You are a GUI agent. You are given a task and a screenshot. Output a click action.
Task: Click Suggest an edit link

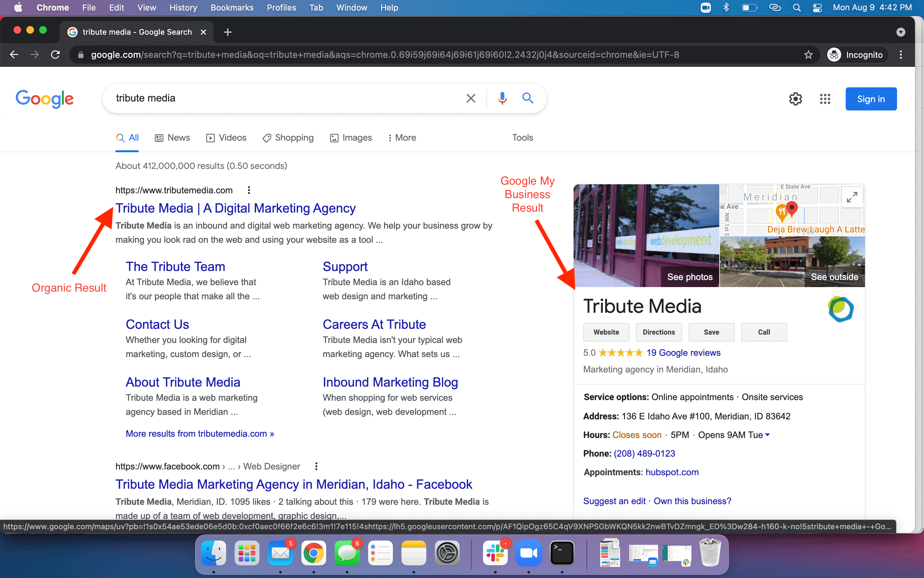[614, 501]
